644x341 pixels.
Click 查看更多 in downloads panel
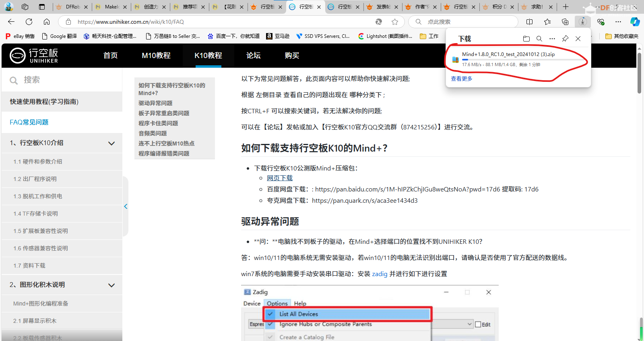click(x=462, y=79)
